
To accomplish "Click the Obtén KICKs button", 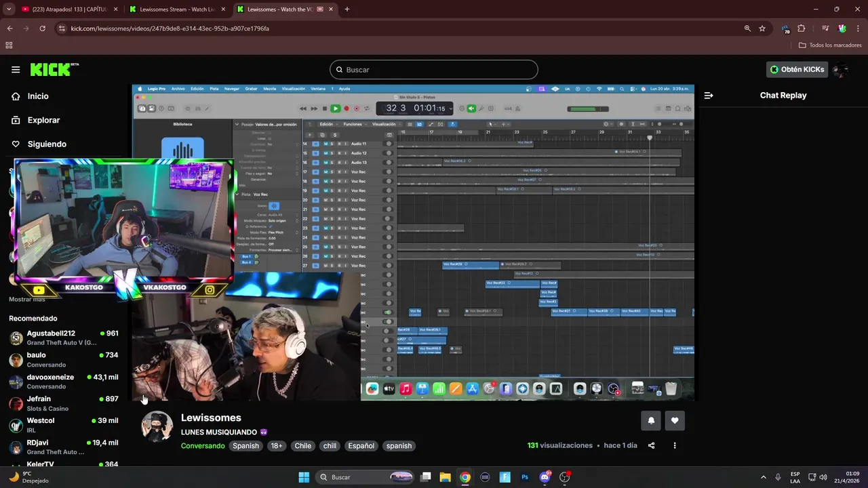I will click(x=797, y=69).
